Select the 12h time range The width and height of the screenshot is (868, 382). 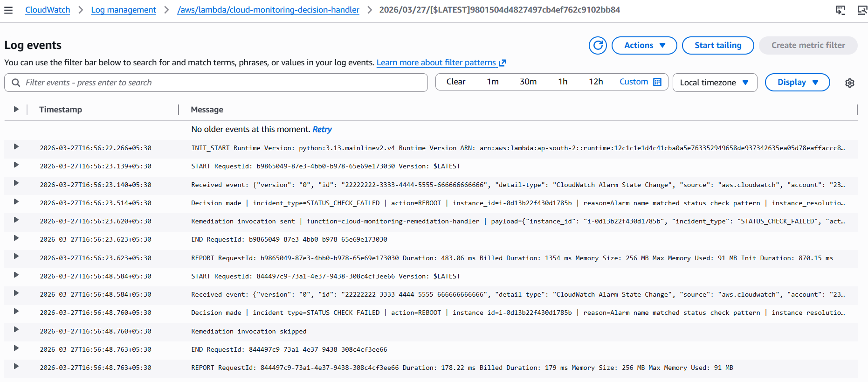[x=596, y=82]
